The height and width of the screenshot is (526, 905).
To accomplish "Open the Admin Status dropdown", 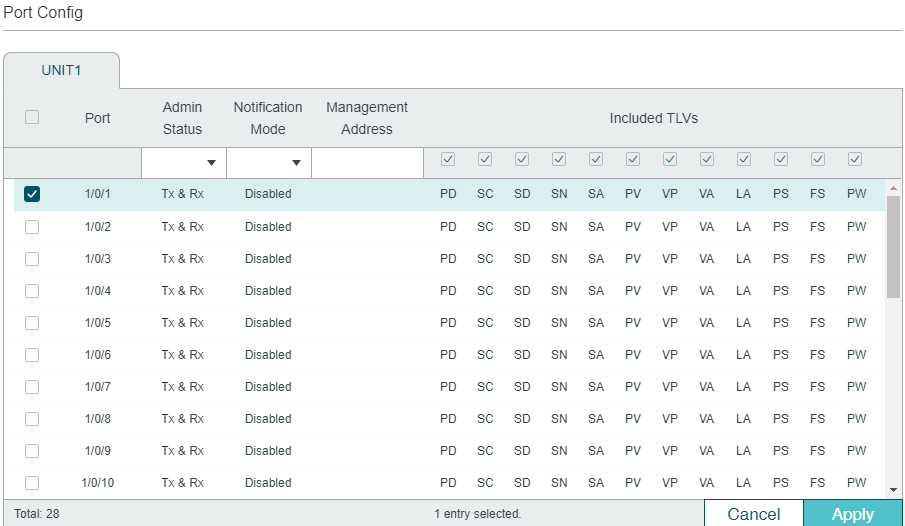I will pyautogui.click(x=184, y=163).
